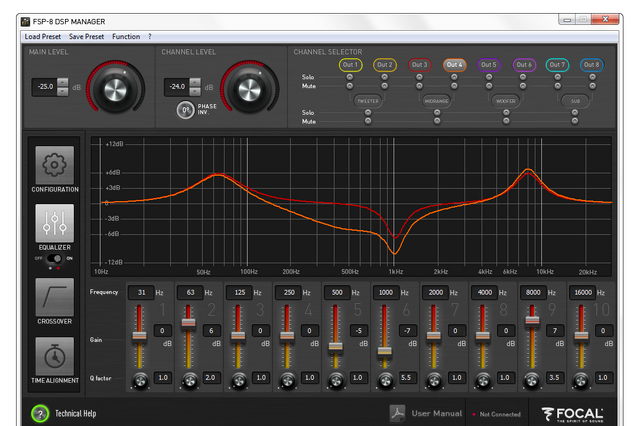Click the 1000 Hz gain slider handle
640x426 pixels.
tap(384, 351)
